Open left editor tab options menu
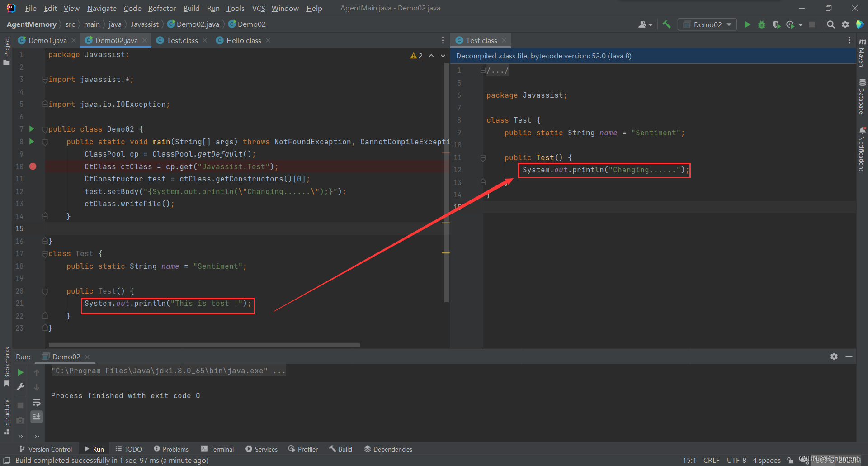Image resolution: width=868 pixels, height=466 pixels. (x=443, y=40)
